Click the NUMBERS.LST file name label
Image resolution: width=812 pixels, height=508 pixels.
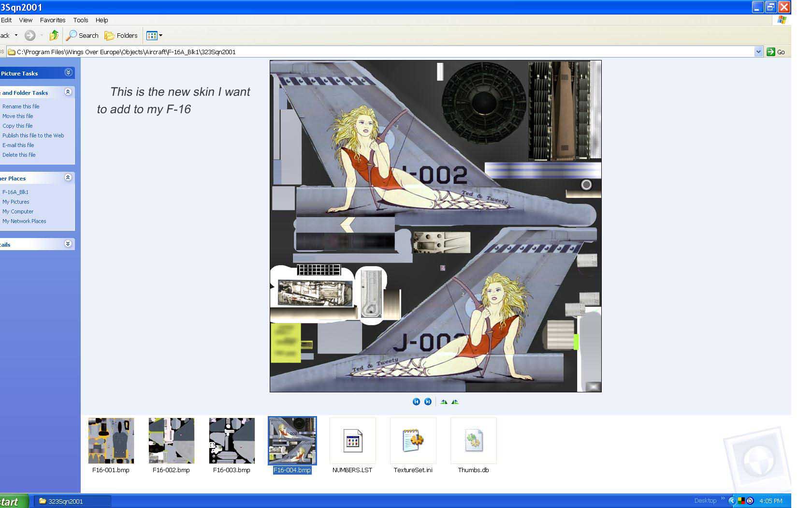click(x=352, y=470)
